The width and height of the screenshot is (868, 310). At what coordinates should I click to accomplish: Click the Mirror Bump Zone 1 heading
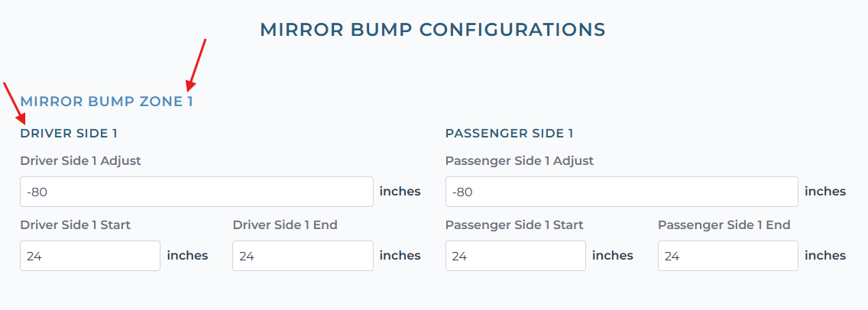(x=106, y=101)
